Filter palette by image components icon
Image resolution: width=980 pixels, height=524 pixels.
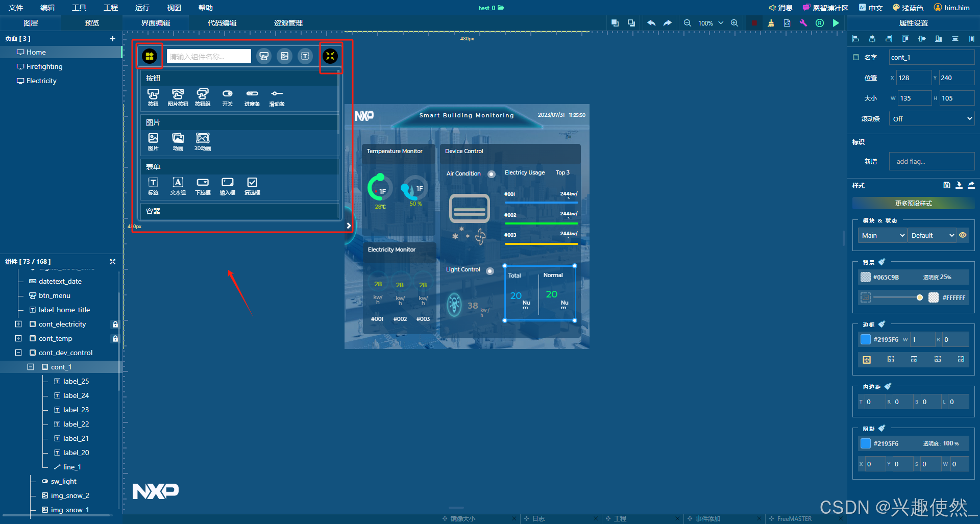285,56
